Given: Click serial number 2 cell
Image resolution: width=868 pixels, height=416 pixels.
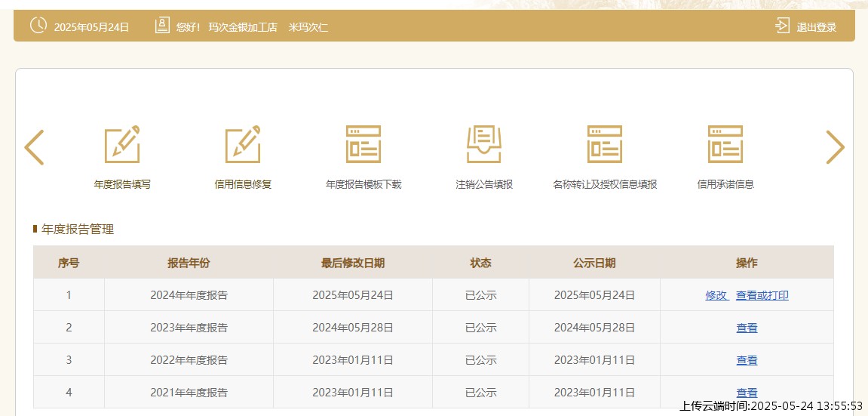Looking at the screenshot, I should click(x=69, y=328).
